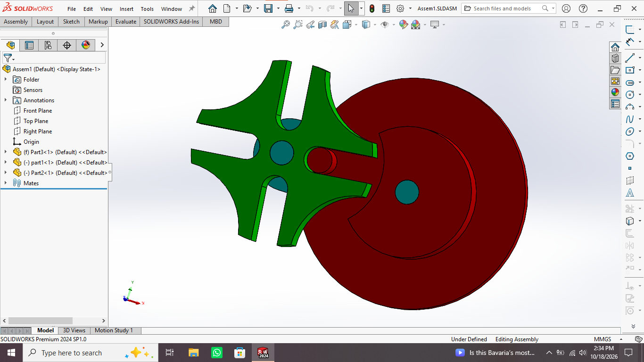This screenshot has width=644, height=362.
Task: Open the Tools menu
Action: point(147,8)
